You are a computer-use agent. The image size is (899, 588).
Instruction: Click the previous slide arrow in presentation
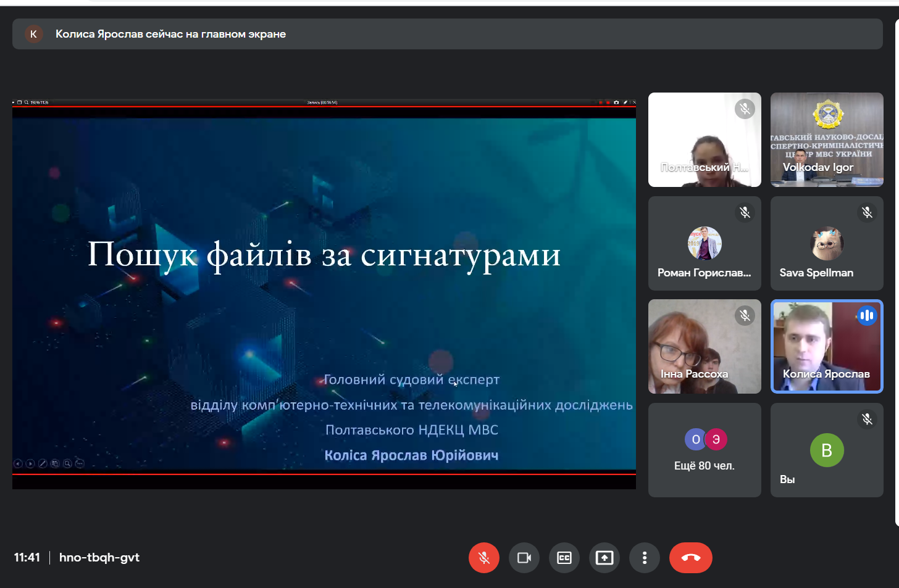click(18, 463)
